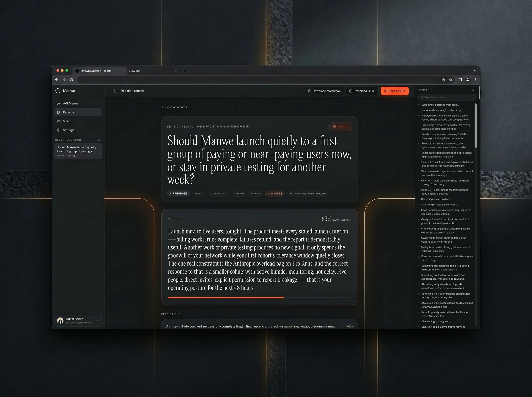Click the orange Sace xa EBT button
The image size is (532, 397).
point(395,91)
